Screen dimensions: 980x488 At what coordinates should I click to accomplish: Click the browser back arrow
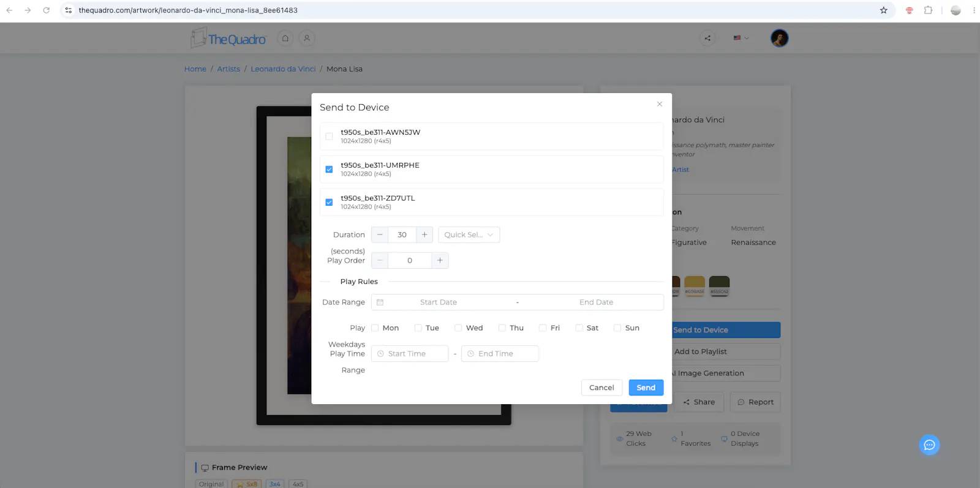coord(9,10)
